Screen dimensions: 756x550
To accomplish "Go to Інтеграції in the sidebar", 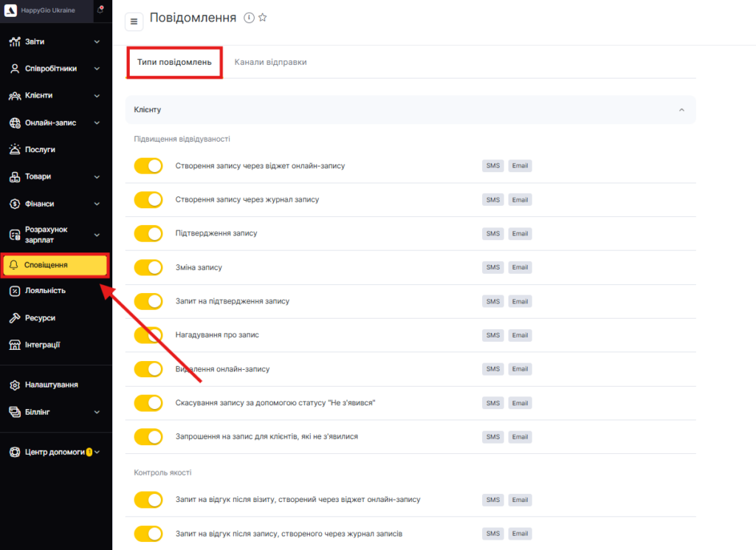I will 42,345.
